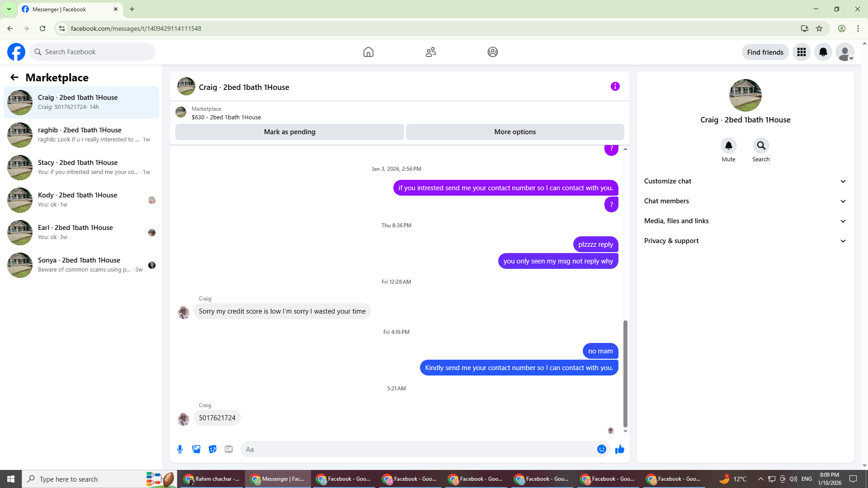Open Facebook Home icon
Viewport: 868px width, 488px height.
point(368,52)
